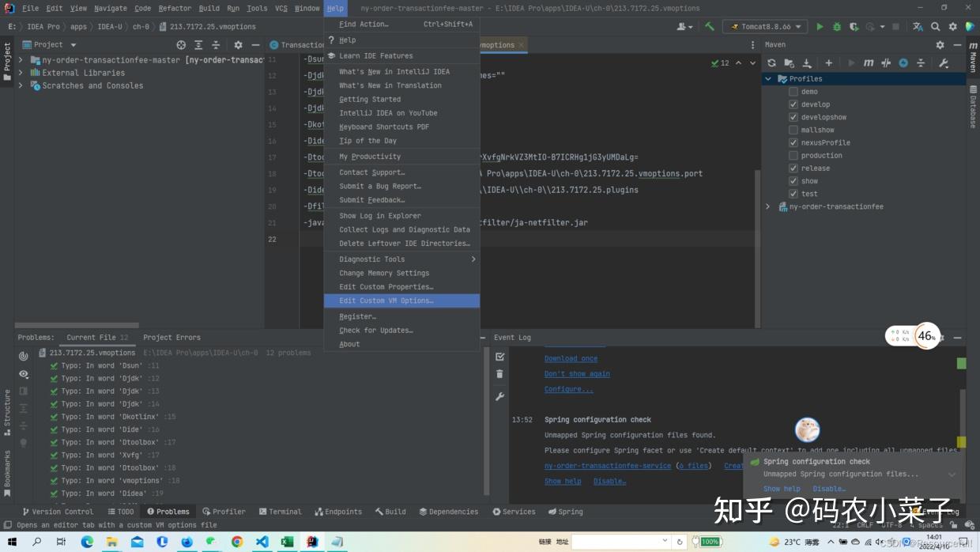
Task: Check the demo profile checkbox
Action: (793, 91)
